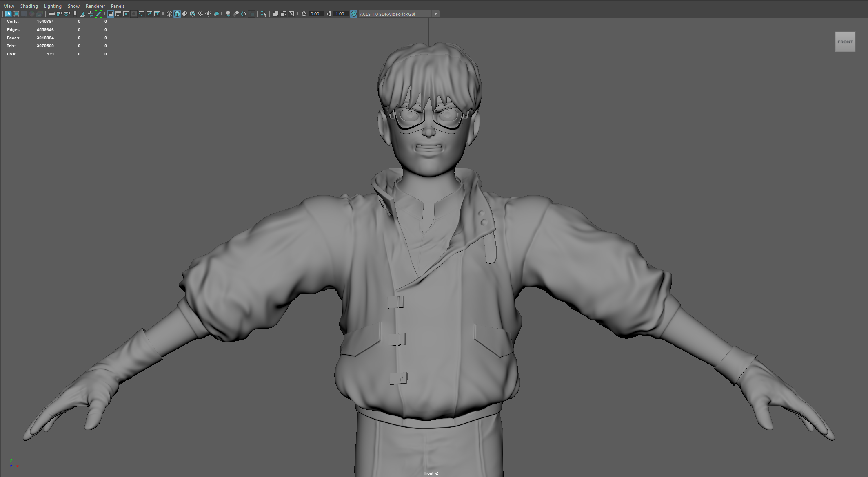This screenshot has width=868, height=477.
Task: Toggle the viewport grid display
Action: pos(111,14)
